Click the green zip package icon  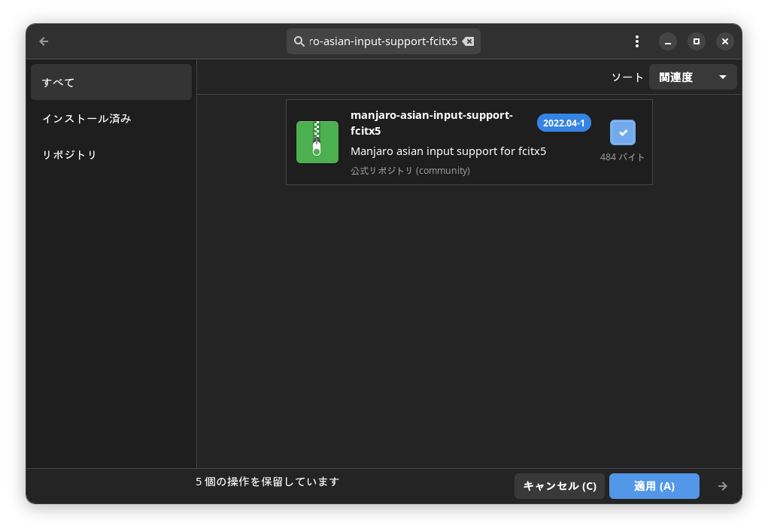point(317,142)
